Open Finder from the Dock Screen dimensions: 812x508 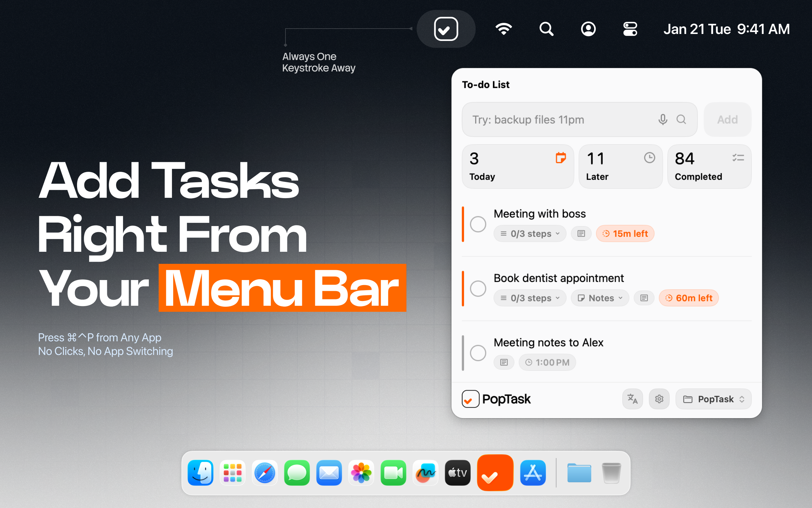pyautogui.click(x=200, y=473)
